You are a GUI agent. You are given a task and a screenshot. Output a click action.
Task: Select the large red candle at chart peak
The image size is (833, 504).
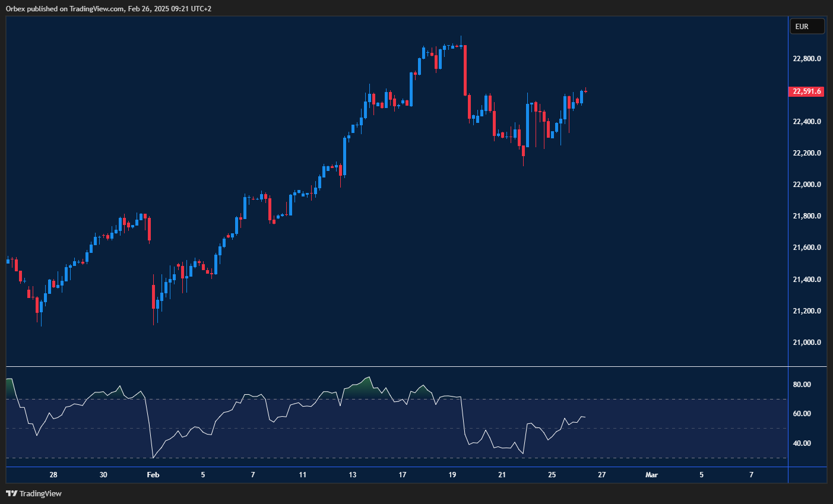pyautogui.click(x=465, y=70)
